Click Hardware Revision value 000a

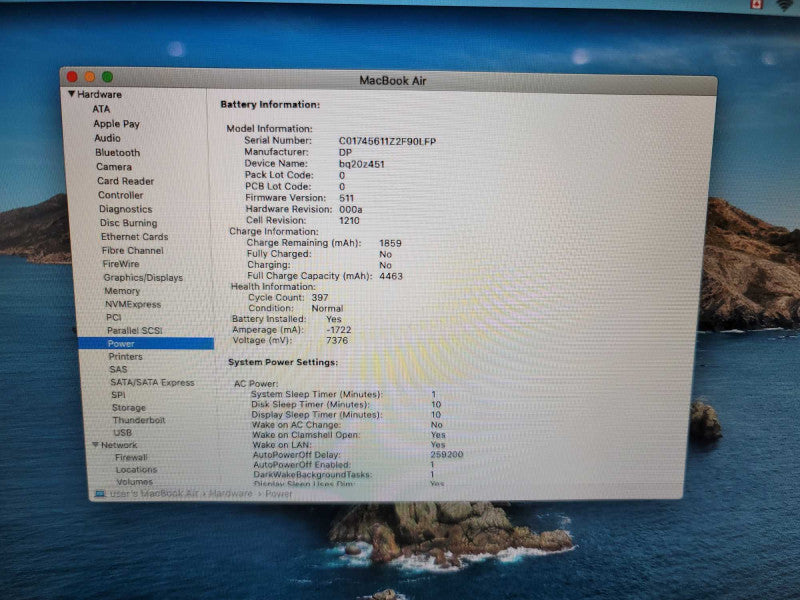pos(351,209)
